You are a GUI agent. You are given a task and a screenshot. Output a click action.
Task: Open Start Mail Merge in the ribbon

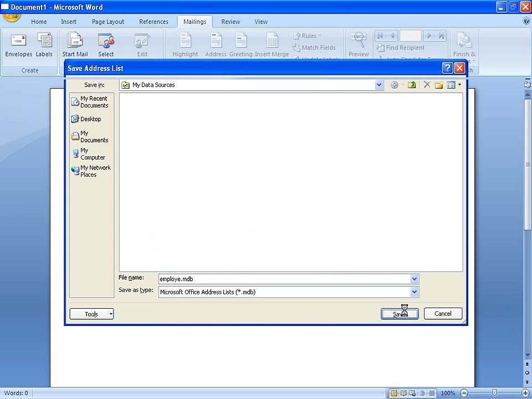coord(75,45)
